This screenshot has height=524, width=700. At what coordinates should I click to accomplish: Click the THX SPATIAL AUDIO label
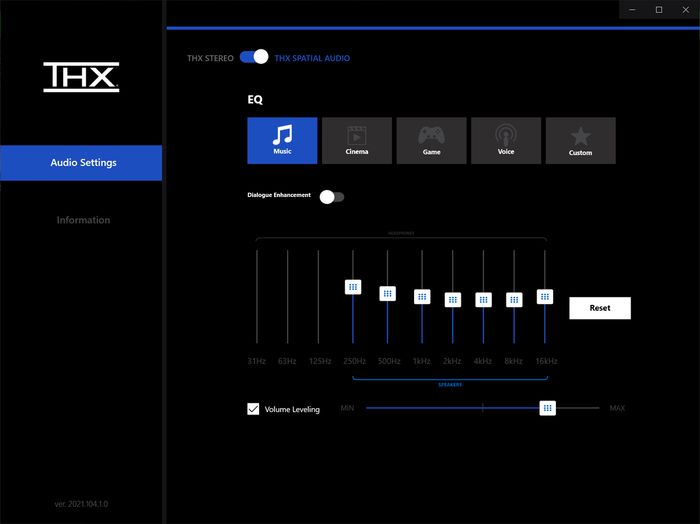coord(312,58)
